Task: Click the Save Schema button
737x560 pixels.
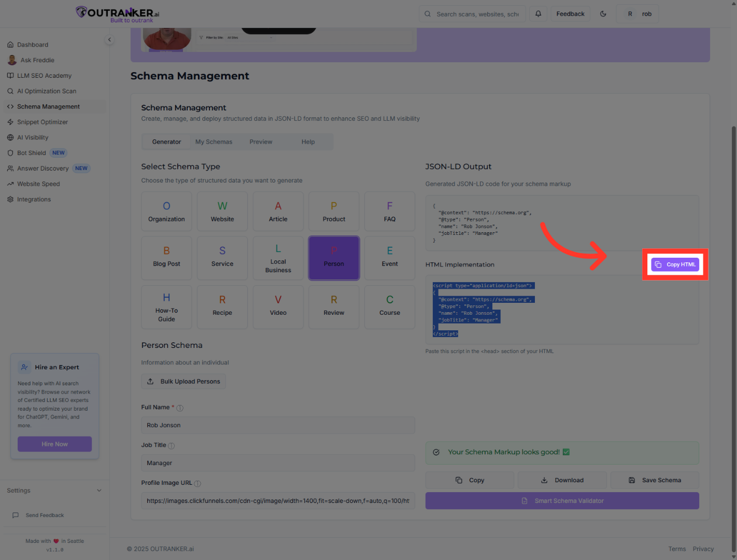Action: pyautogui.click(x=655, y=480)
